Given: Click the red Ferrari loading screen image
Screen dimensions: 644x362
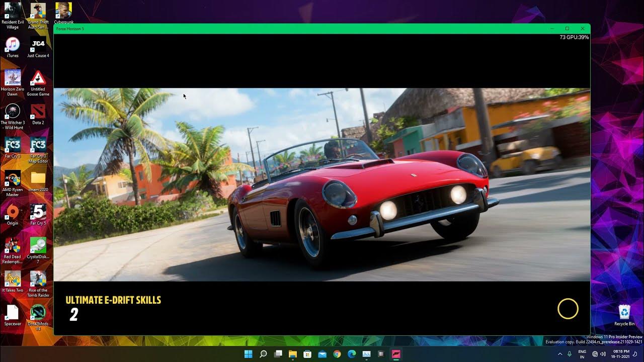Looking at the screenshot, I should pyautogui.click(x=322, y=185).
